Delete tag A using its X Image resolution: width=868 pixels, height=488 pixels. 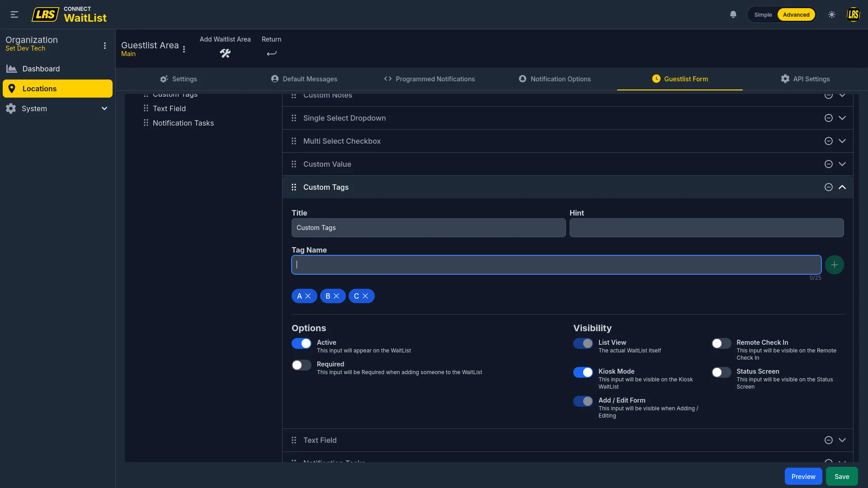tap(308, 296)
